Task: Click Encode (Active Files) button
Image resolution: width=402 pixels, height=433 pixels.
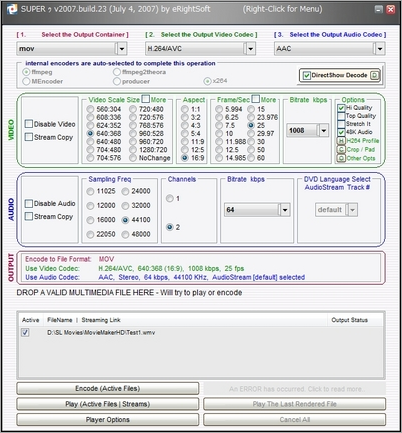Action: pos(108,389)
